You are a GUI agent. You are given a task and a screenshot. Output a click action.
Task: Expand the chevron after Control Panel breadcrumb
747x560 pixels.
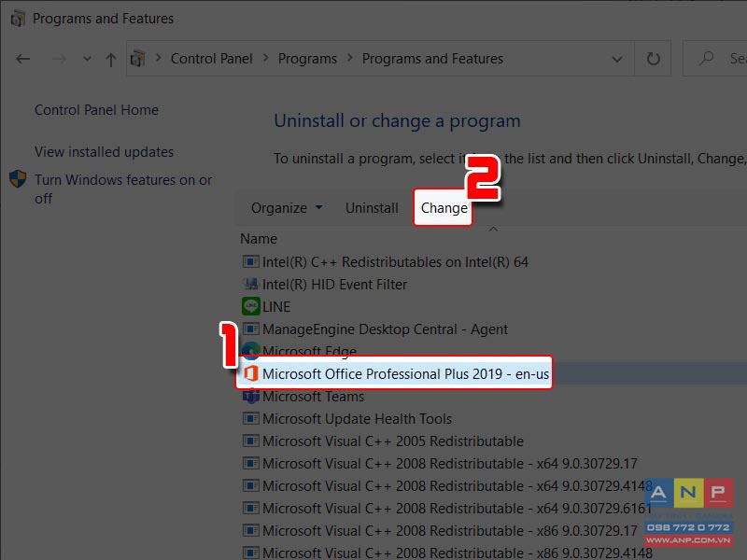click(x=266, y=58)
